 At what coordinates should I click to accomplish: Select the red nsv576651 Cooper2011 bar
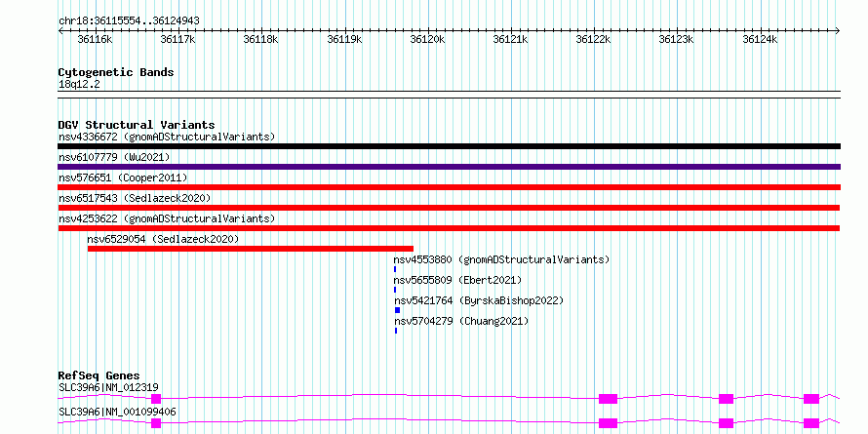coord(449,187)
